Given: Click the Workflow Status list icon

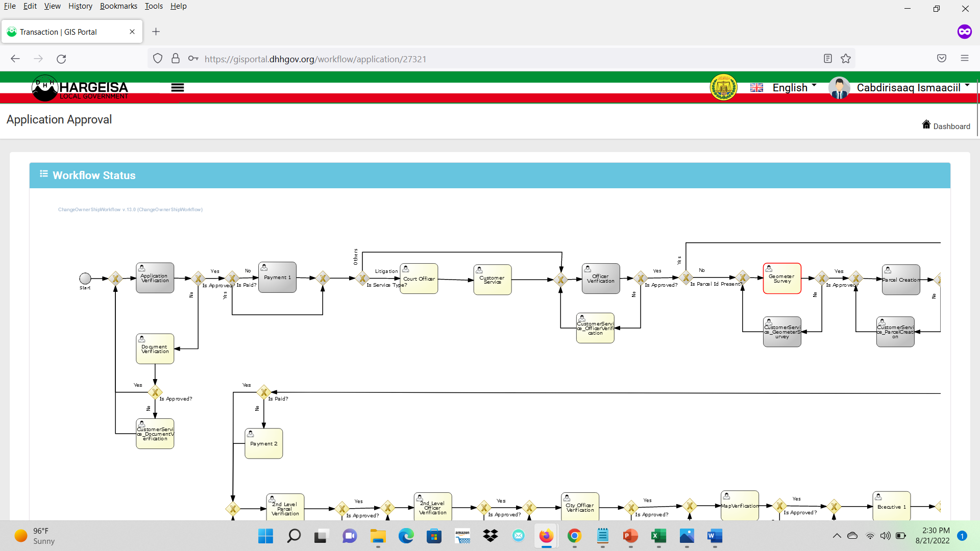Looking at the screenshot, I should coord(44,174).
